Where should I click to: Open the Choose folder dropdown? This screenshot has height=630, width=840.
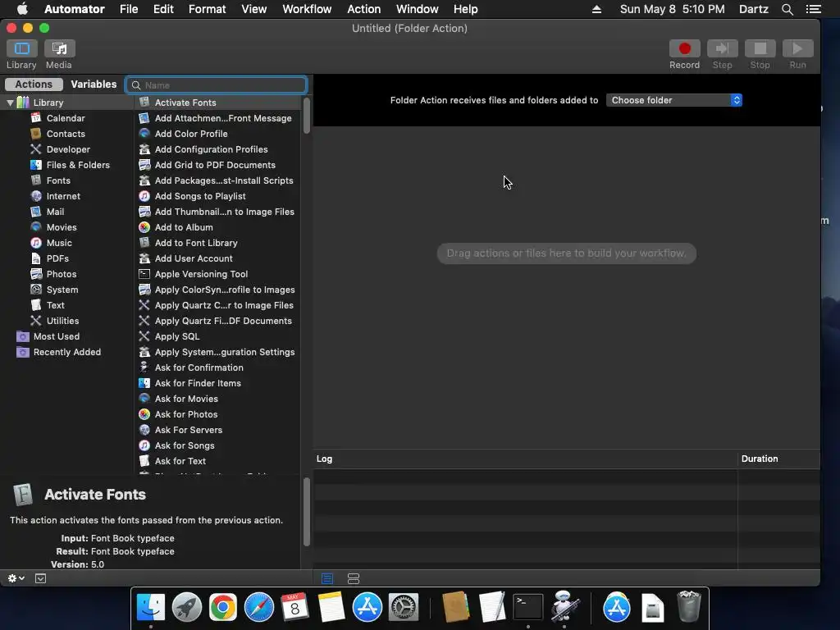pos(674,100)
